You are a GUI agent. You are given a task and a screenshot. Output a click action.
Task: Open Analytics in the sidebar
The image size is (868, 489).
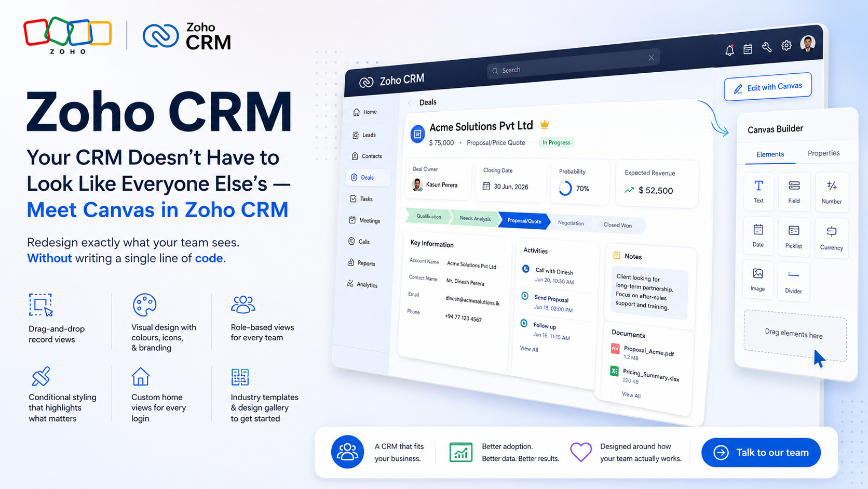pos(362,284)
